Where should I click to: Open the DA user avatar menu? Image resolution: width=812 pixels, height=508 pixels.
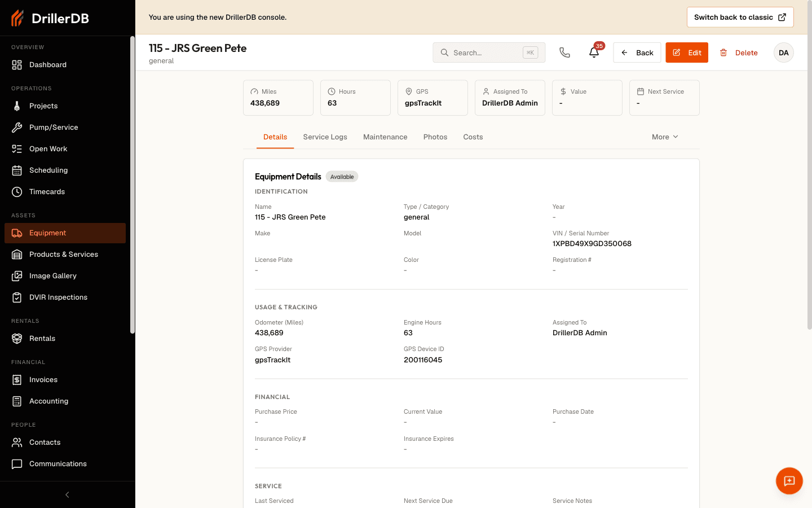point(783,52)
